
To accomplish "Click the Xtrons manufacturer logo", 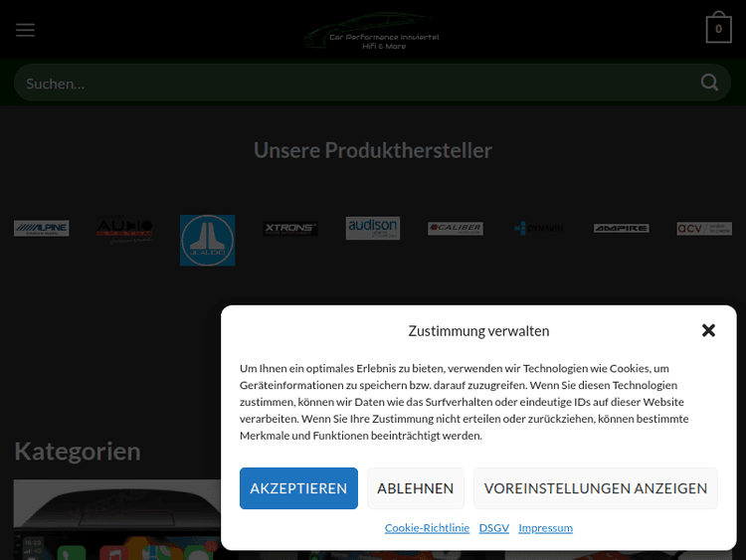I will click(290, 229).
